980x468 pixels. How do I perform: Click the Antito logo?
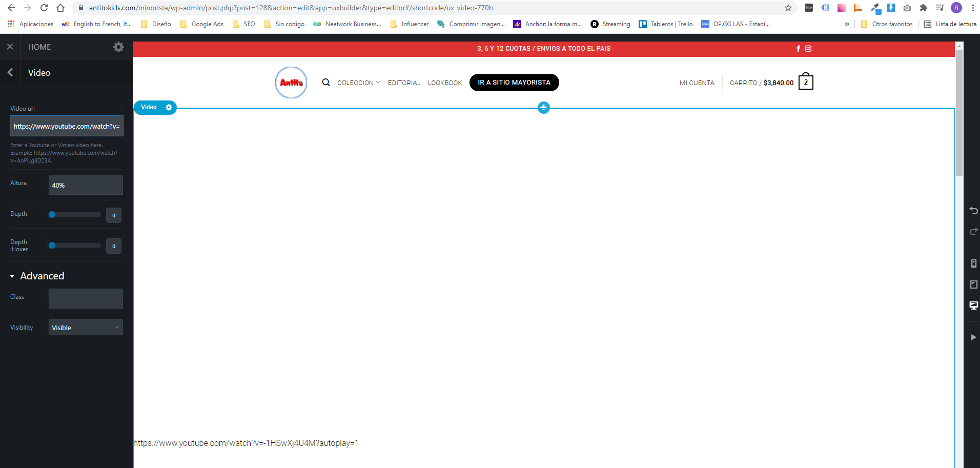pyautogui.click(x=291, y=83)
